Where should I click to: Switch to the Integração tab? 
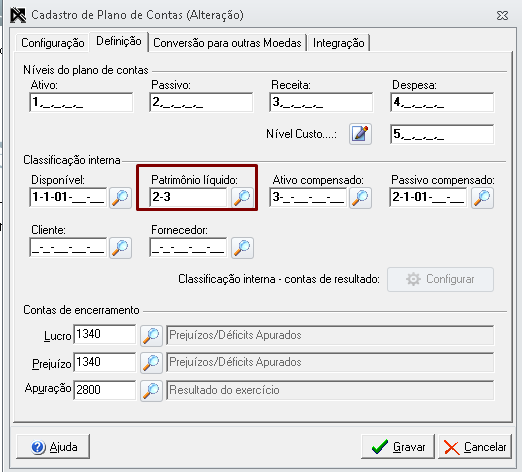click(x=339, y=43)
